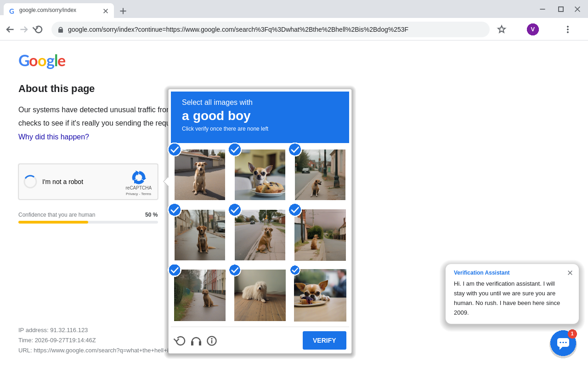Reload the page with the refresh icon
588x368 pixels.
38,29
